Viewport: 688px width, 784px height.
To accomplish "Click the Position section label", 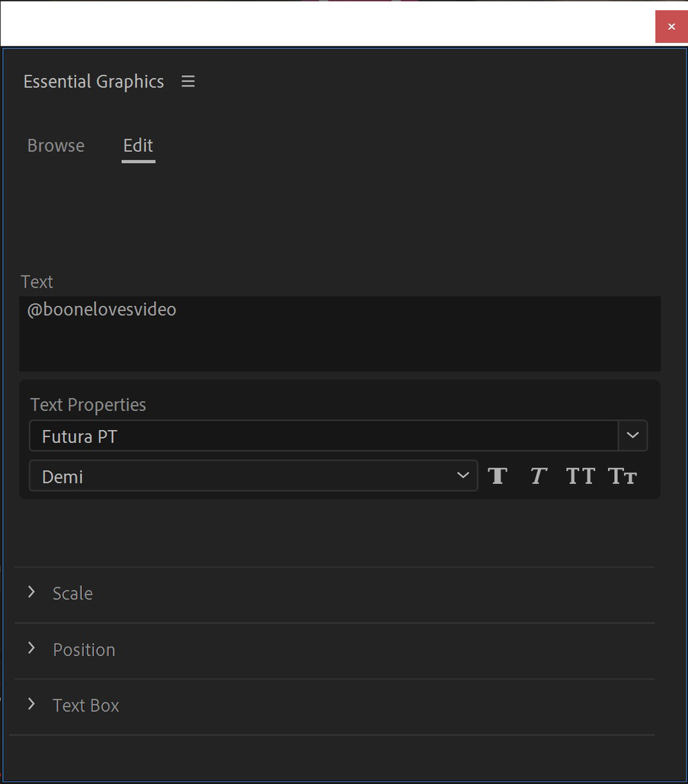I will (84, 649).
